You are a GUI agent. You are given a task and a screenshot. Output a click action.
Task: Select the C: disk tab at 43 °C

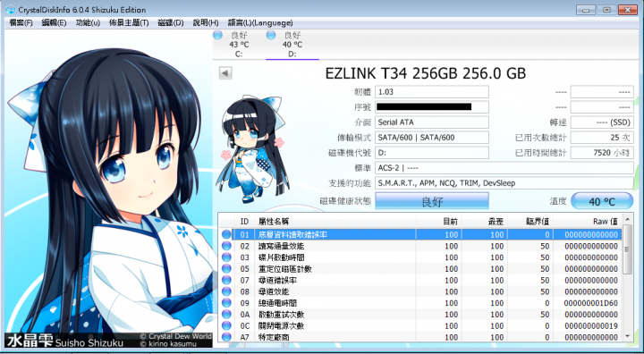239,45
